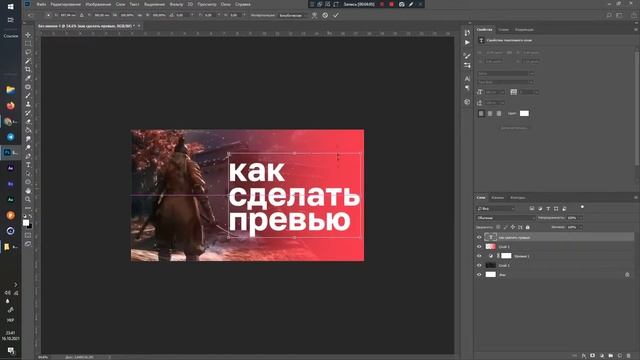Open collapsed Actions panel play icon
This screenshot has width=640, height=360.
467,42
